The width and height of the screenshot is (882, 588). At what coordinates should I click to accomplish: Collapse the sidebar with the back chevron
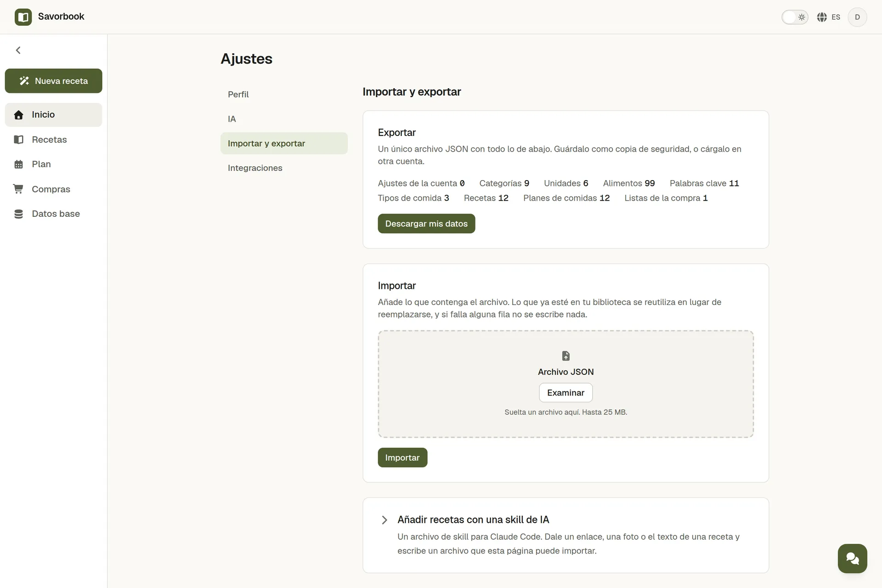pos(18,50)
